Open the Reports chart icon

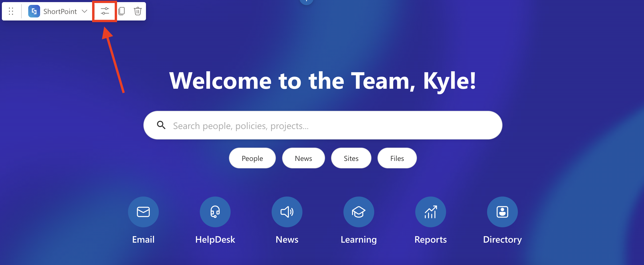point(430,212)
